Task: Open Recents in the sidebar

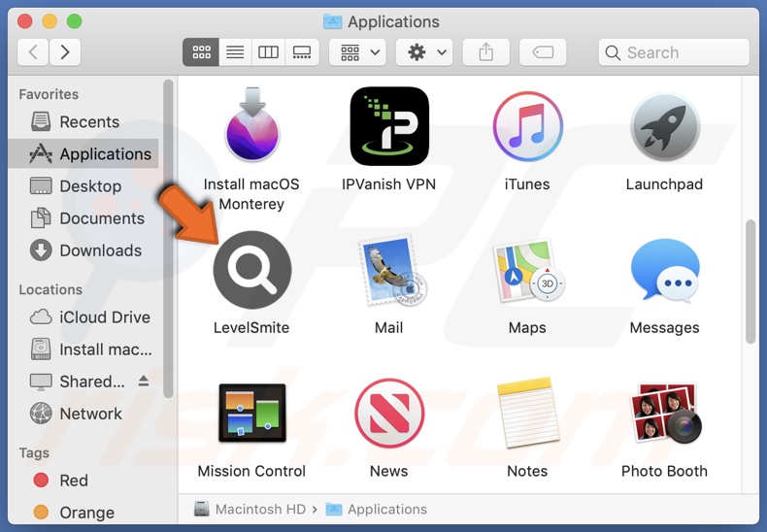Action: 83,121
